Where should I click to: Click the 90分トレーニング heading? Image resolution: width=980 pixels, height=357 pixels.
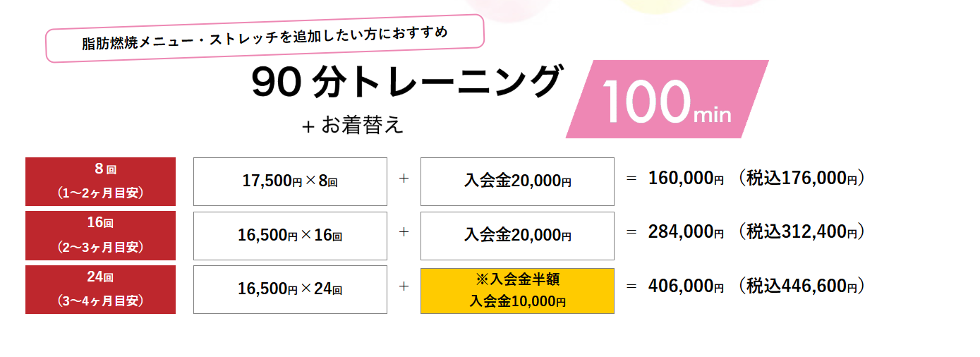point(407,84)
